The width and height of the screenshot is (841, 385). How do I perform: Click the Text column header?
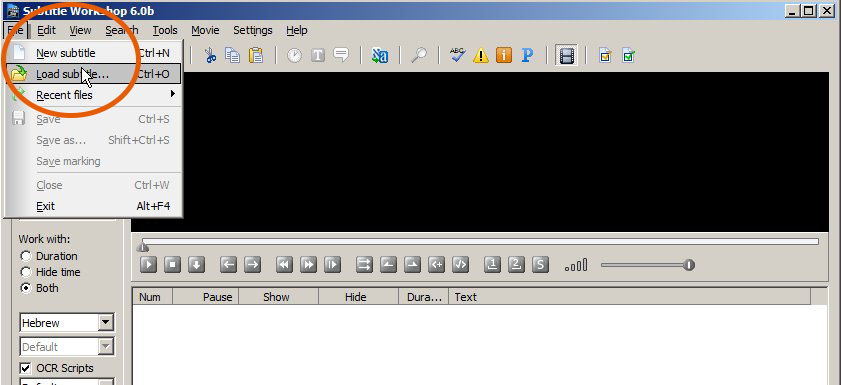630,297
